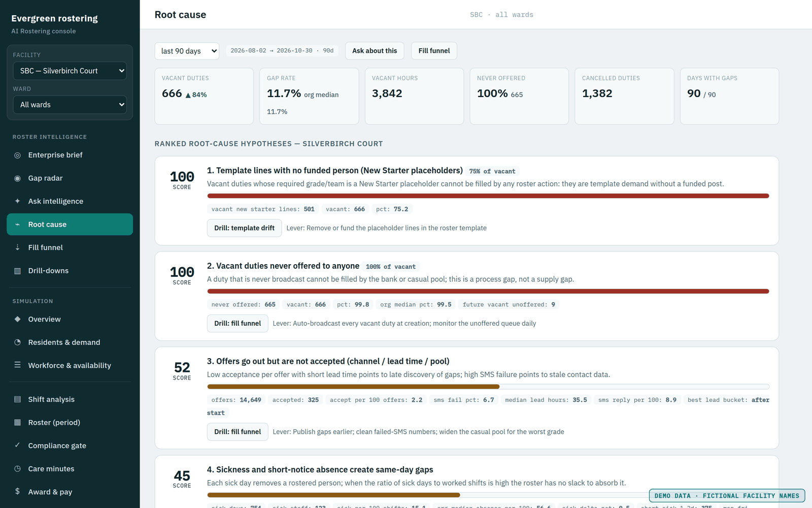Click the Fill funnel button in toolbar
Screen dimensions: 812x508
(x=434, y=51)
